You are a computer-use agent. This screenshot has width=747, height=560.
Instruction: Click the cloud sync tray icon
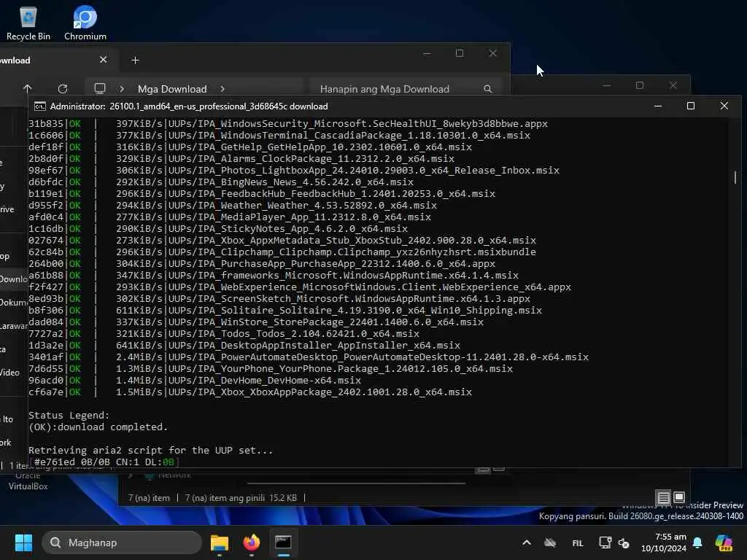click(550, 542)
